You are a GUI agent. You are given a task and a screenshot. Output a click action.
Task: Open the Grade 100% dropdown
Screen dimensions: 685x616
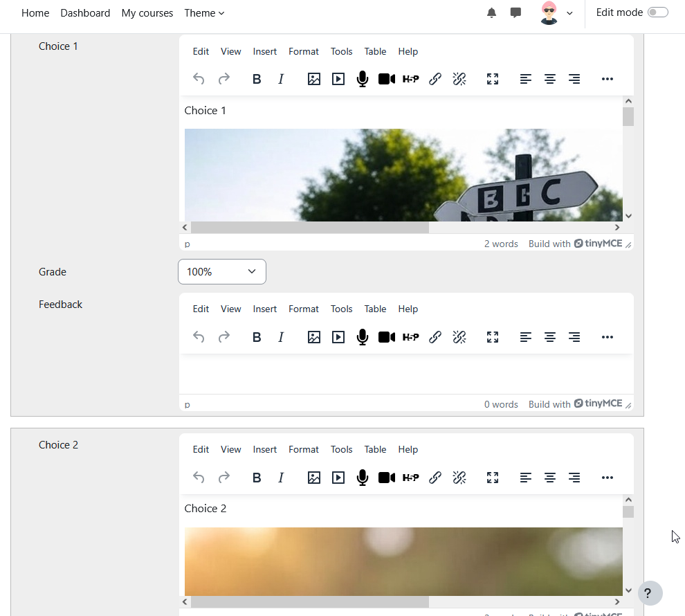click(222, 272)
